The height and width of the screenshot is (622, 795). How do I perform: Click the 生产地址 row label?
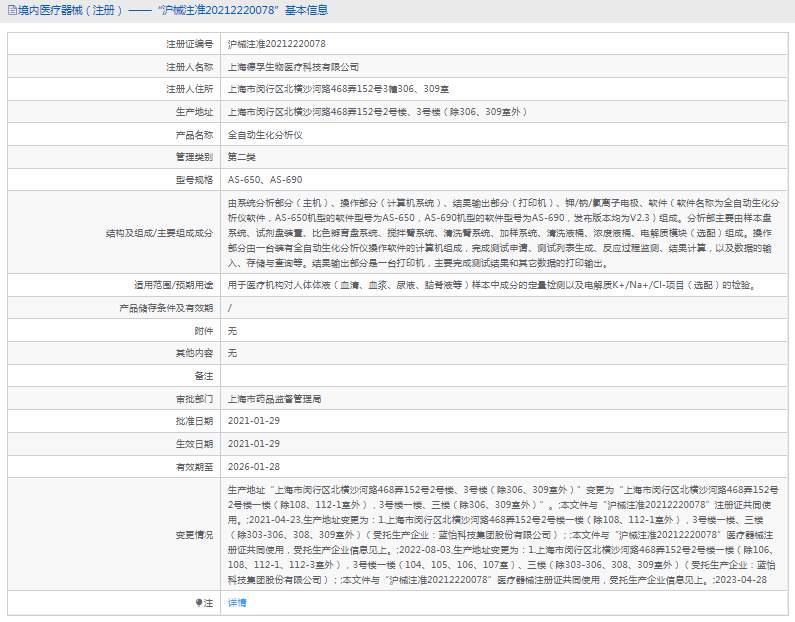click(195, 112)
